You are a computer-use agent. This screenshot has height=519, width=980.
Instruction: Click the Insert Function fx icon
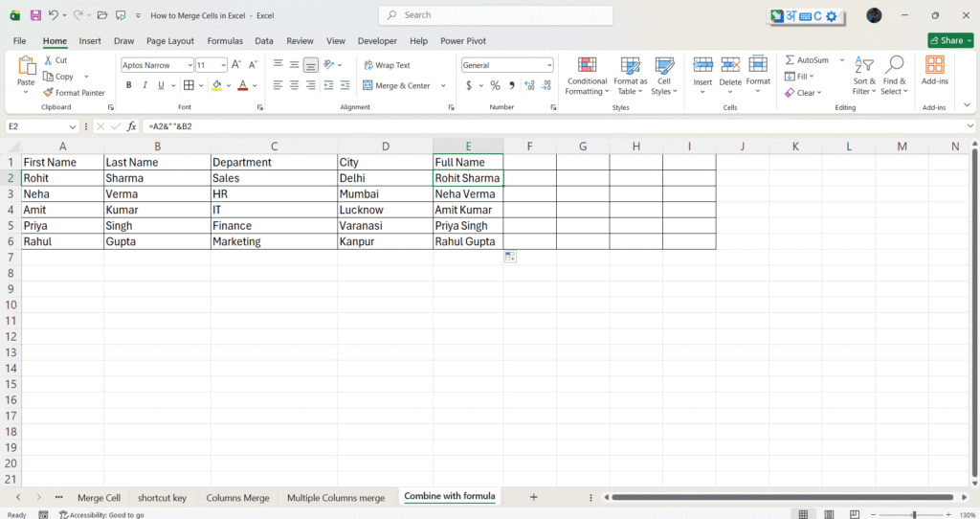pyautogui.click(x=131, y=126)
